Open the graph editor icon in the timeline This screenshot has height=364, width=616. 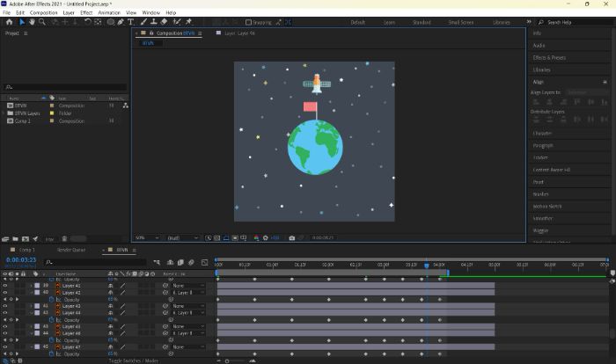point(204,262)
